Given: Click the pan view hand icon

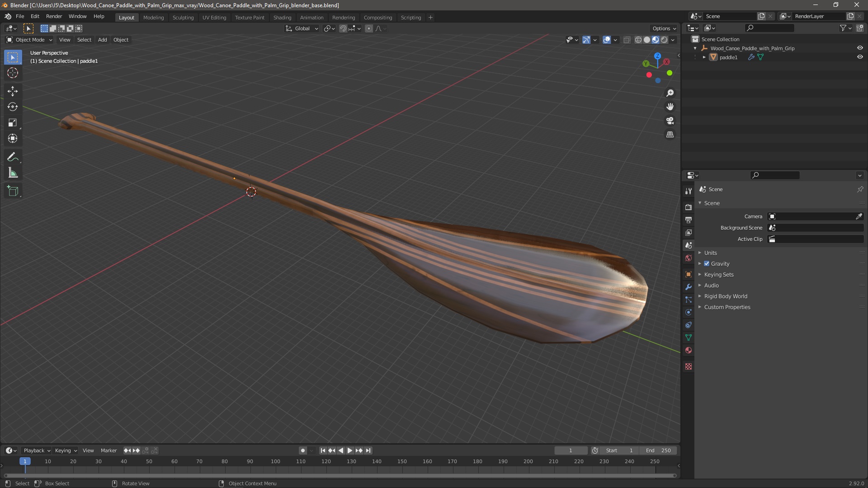Looking at the screenshot, I should point(670,107).
